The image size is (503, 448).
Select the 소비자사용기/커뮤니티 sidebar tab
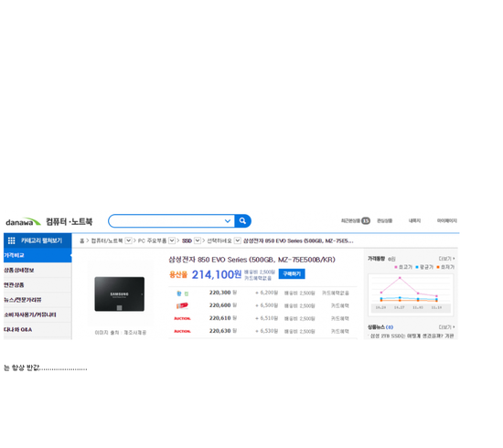click(37, 315)
